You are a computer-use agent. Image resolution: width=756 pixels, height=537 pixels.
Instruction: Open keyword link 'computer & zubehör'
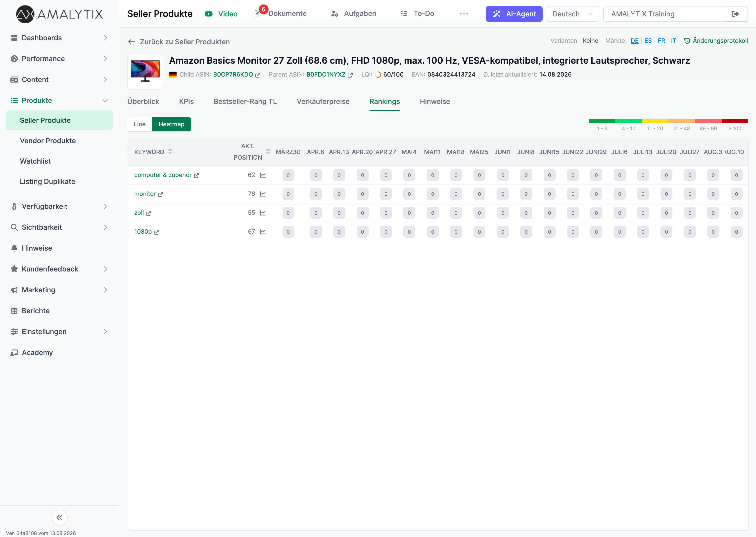pos(163,175)
